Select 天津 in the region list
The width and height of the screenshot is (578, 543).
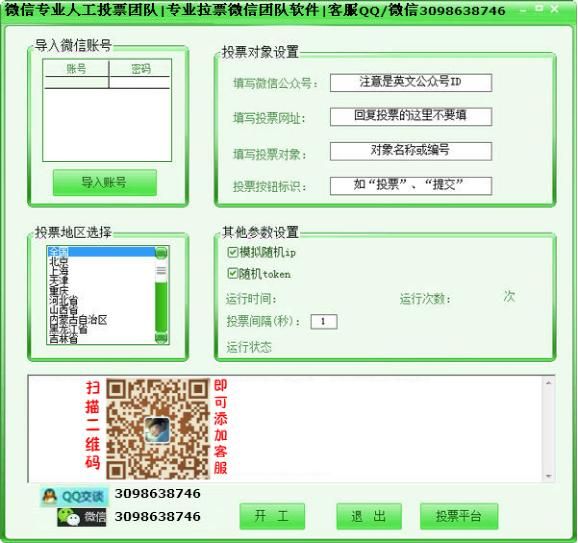point(101,280)
